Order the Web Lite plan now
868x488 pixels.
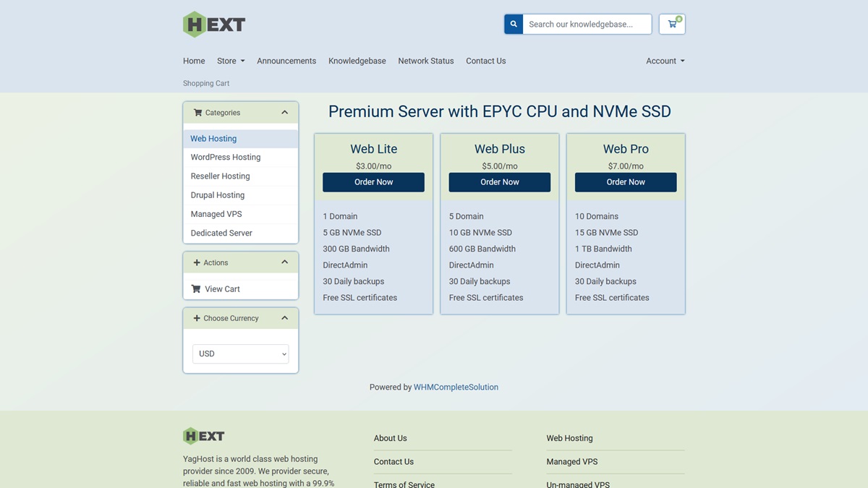coord(373,182)
